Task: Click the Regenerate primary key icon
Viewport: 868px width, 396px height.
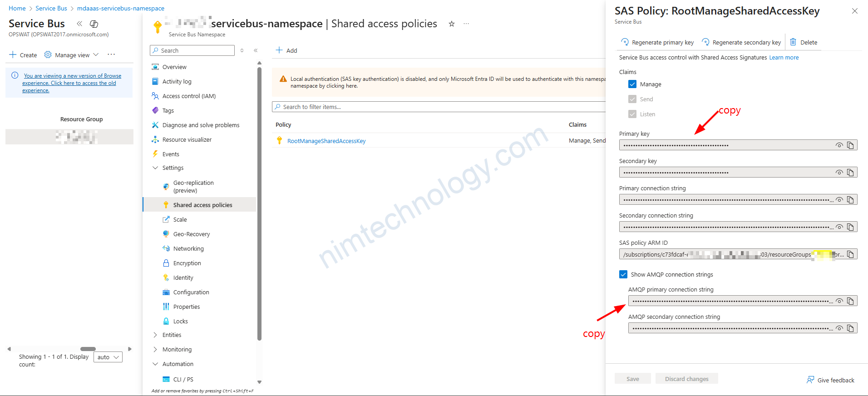Action: coord(625,42)
